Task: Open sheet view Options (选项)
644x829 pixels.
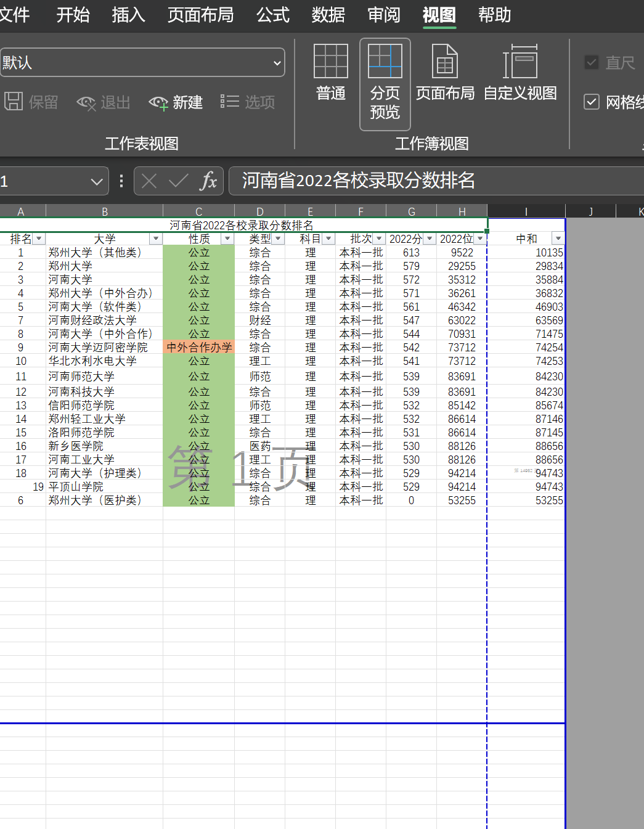Action: pos(248,102)
